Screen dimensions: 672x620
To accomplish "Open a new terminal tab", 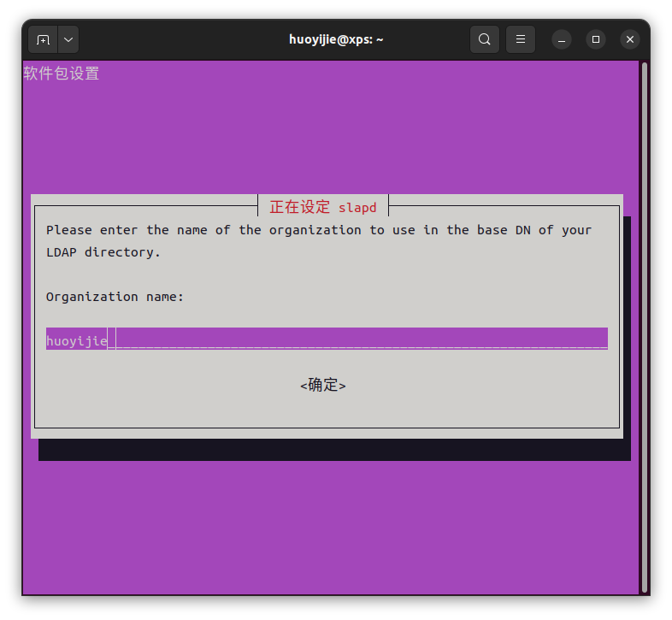I will [43, 39].
